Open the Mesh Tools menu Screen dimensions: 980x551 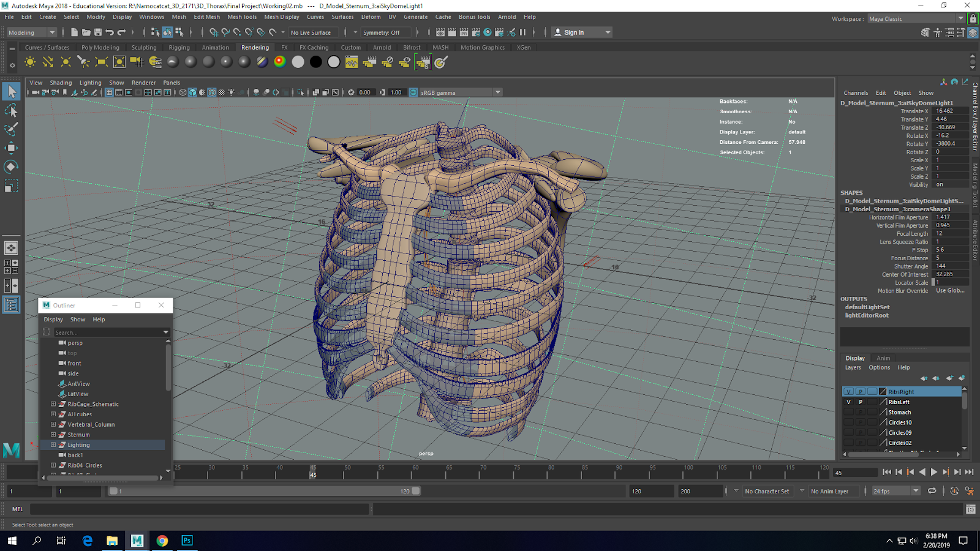241,17
